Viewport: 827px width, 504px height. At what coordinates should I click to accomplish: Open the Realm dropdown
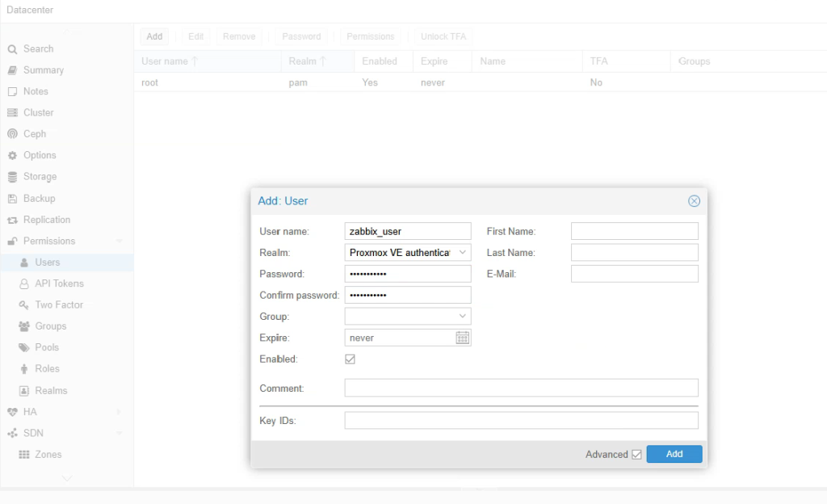(462, 253)
